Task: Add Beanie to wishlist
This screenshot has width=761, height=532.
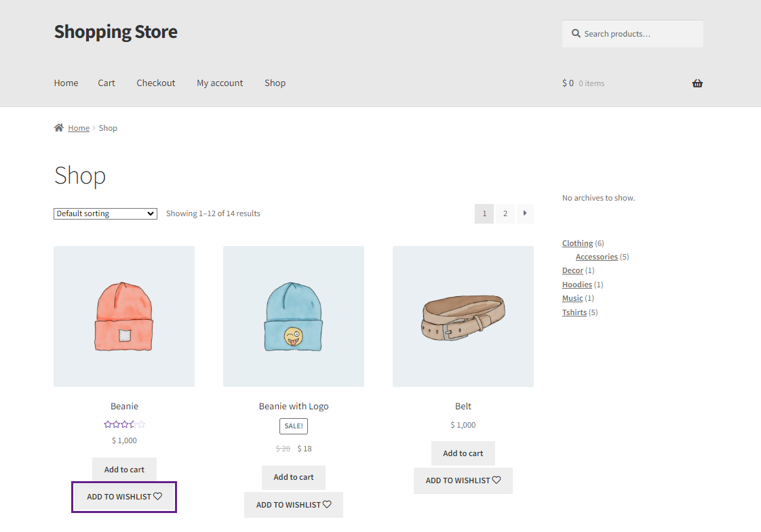Action: [x=124, y=497]
